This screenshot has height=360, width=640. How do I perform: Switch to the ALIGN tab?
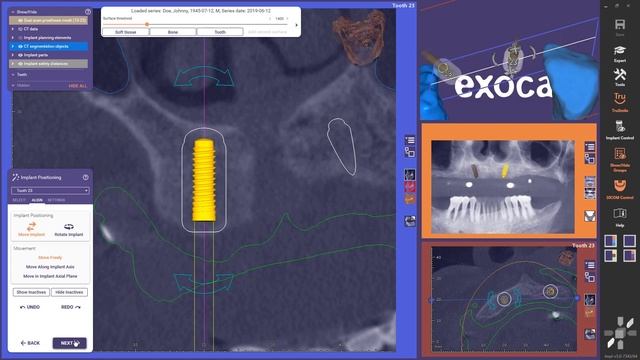(37, 200)
